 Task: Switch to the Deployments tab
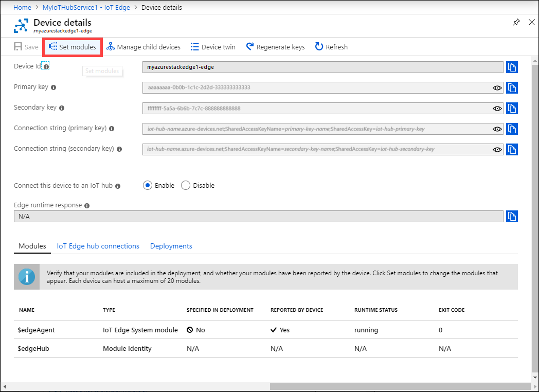pyautogui.click(x=171, y=246)
